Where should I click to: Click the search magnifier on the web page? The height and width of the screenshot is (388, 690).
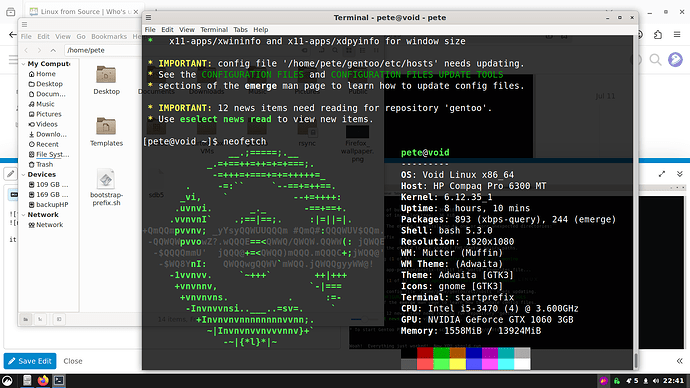click(655, 59)
